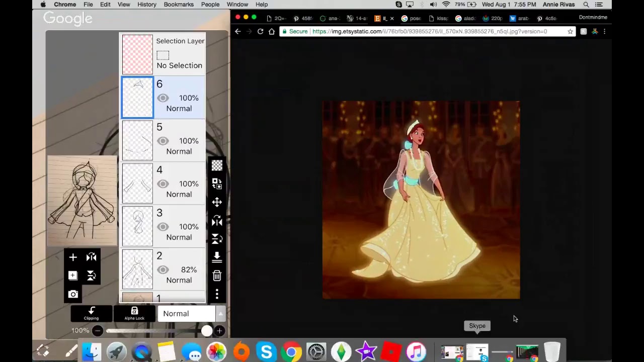Expand Chrome's browser menu with three dots
Screen dimensions: 644x362
604,31
